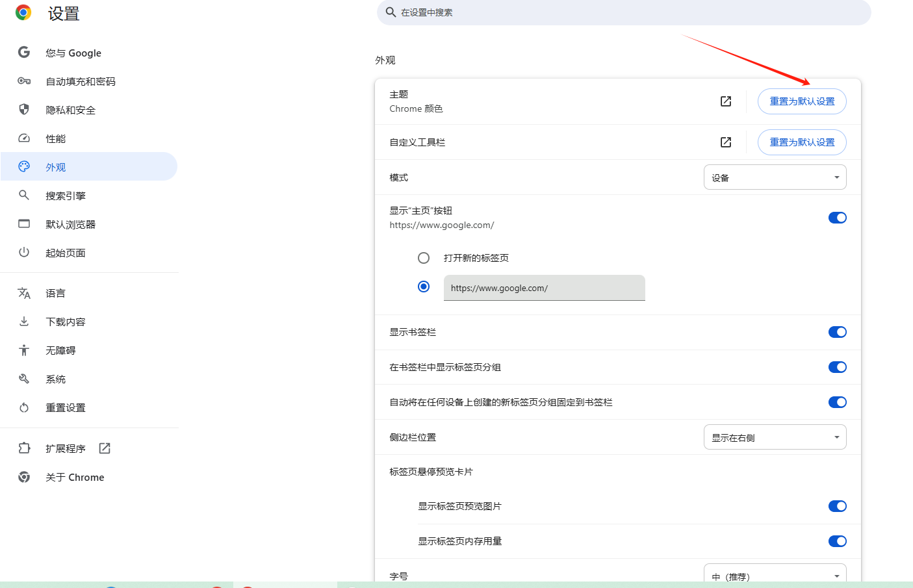Image resolution: width=913 pixels, height=588 pixels.
Task: Click the power icon for 起始页面
Action: [x=24, y=252]
